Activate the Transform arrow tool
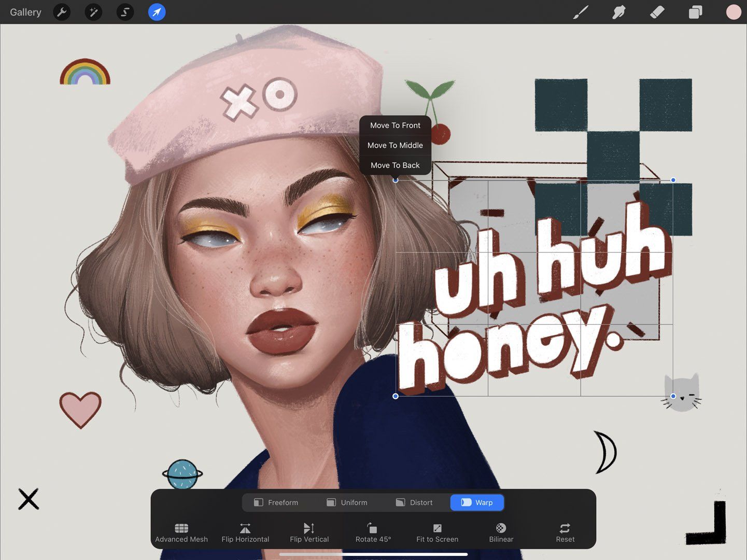This screenshot has width=747, height=560. tap(157, 12)
